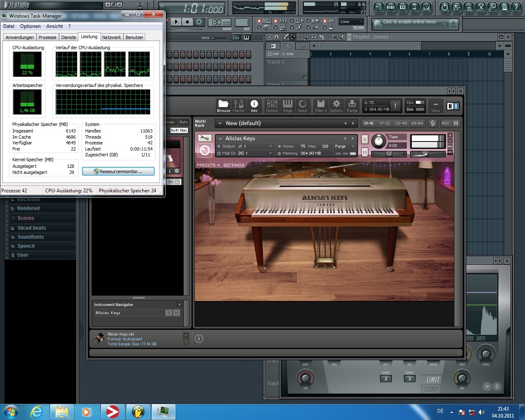Image resolution: width=525 pixels, height=420 pixels.
Task: Click the Kontakt bottom info circle icon
Action: 199,339
